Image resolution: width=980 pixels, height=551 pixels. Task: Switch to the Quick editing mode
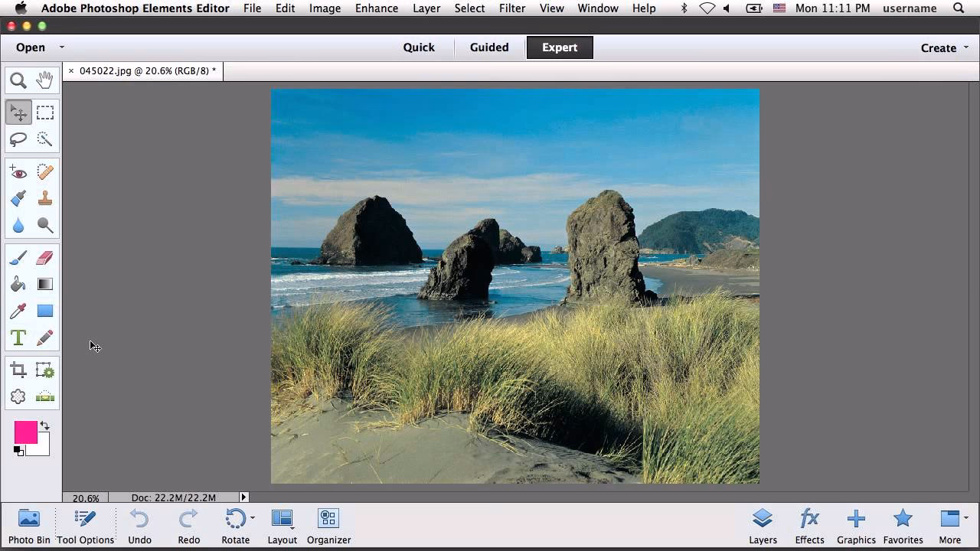point(419,47)
